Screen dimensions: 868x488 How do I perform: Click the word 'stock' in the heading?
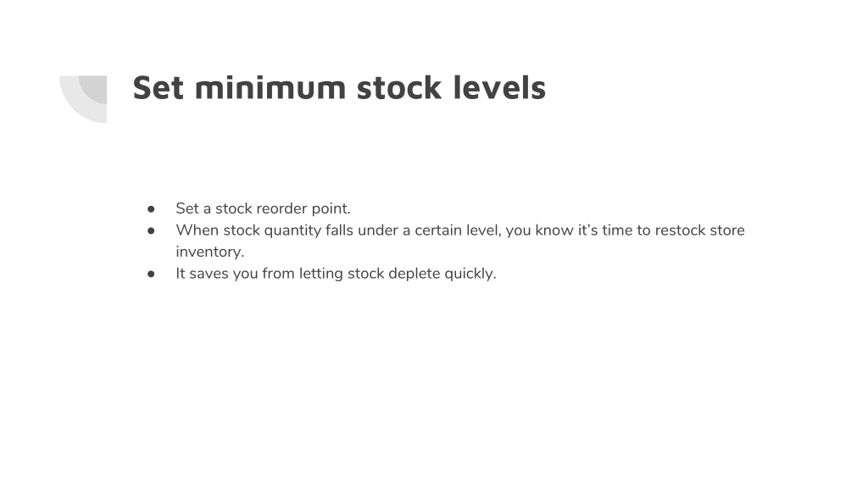click(x=399, y=88)
